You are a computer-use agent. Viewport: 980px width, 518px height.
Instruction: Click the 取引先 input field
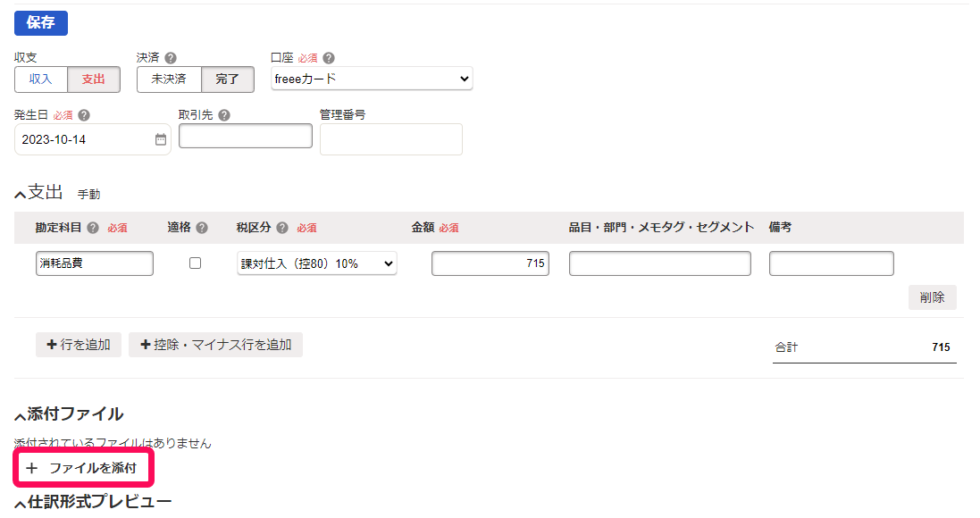[x=246, y=136]
